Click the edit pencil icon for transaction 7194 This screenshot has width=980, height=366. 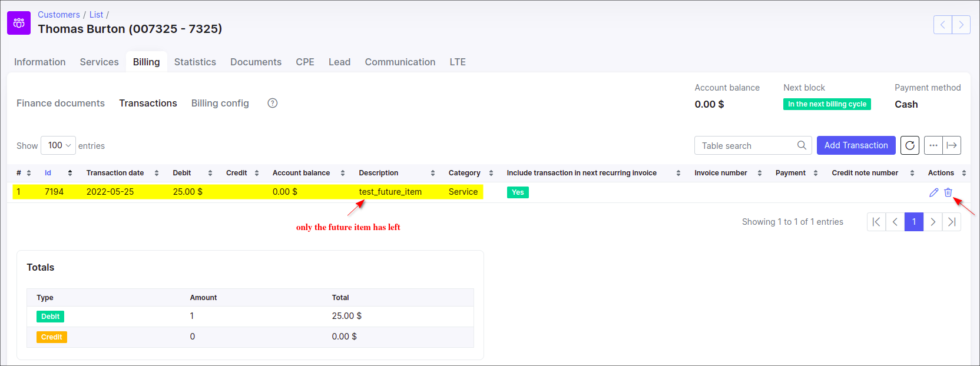click(933, 192)
